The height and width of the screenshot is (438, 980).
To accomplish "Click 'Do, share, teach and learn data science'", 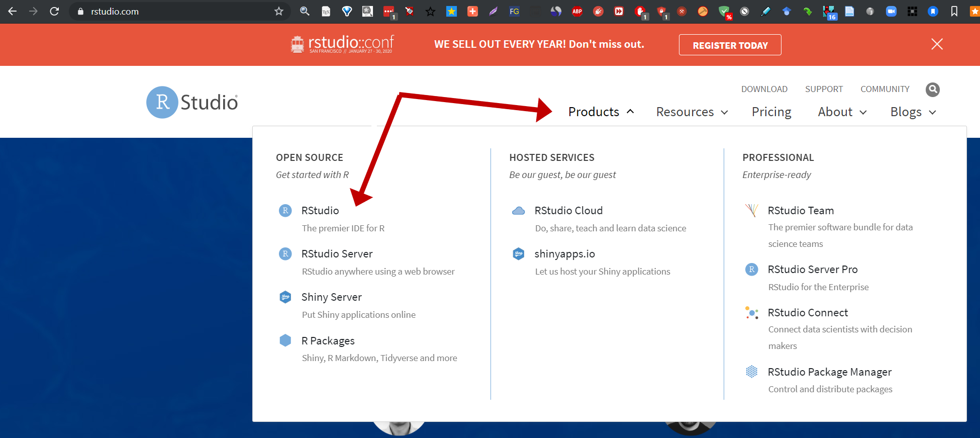I will click(x=611, y=228).
